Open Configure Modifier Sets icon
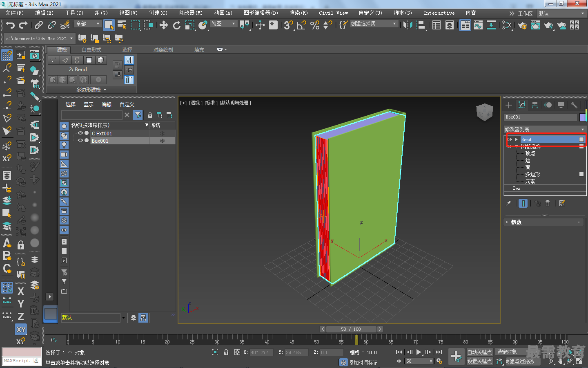 pyautogui.click(x=562, y=203)
